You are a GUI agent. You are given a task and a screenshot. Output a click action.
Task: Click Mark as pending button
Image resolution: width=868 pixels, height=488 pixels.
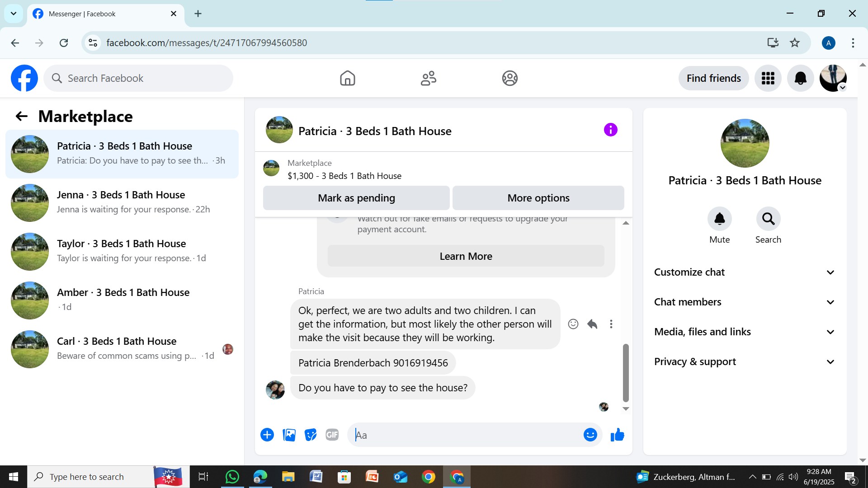click(356, 198)
